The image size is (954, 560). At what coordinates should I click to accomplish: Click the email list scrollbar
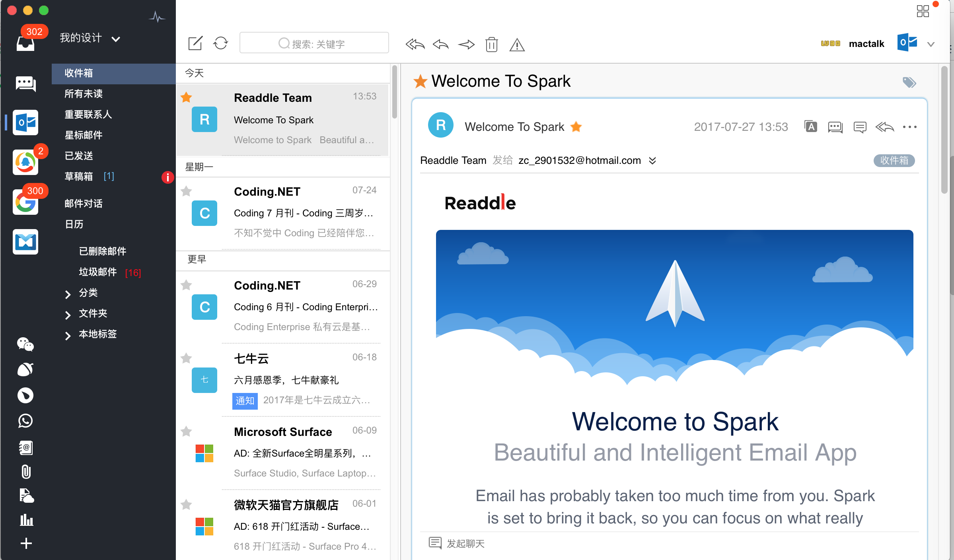[x=394, y=92]
